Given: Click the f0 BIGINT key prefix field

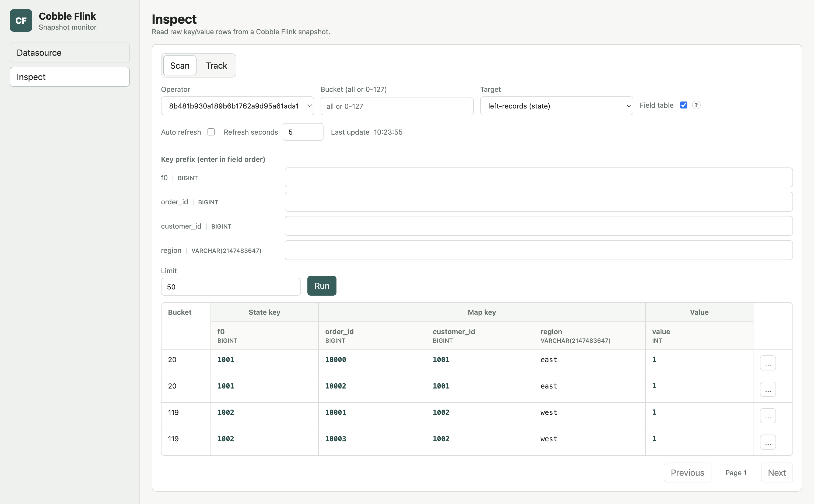Looking at the screenshot, I should click(538, 177).
